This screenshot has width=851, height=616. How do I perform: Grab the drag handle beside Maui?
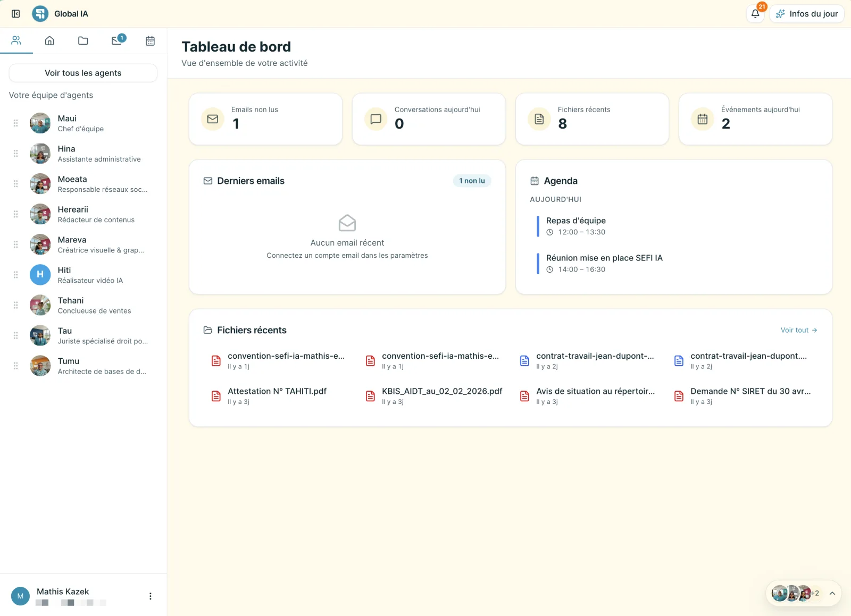coord(16,123)
